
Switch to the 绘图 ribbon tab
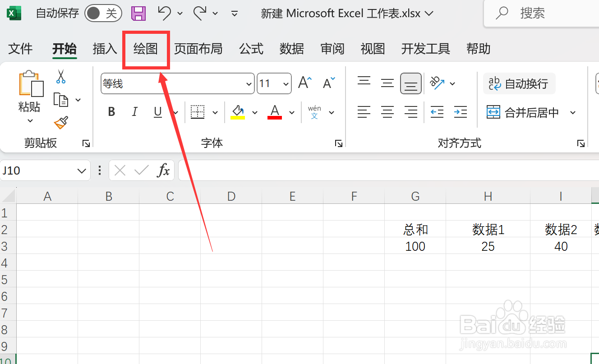point(146,49)
